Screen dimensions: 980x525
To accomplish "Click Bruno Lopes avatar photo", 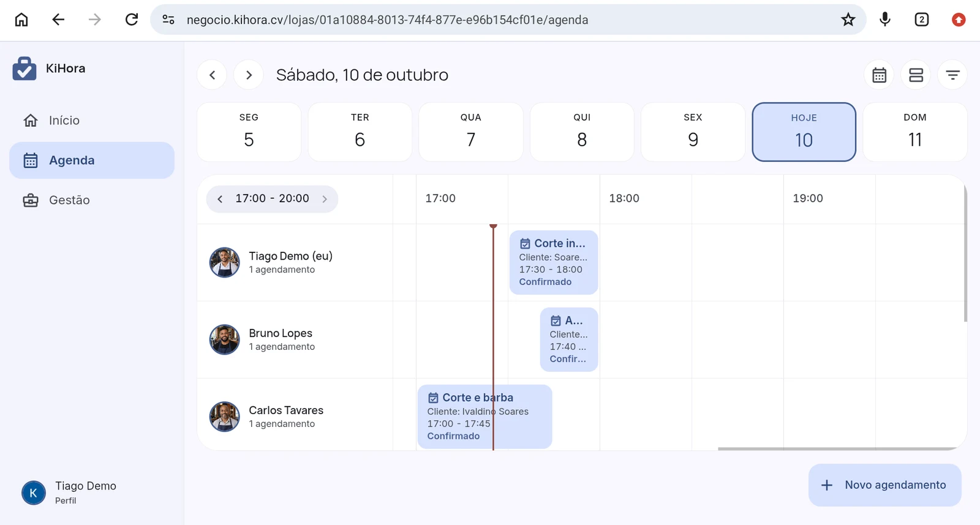I will (225, 339).
